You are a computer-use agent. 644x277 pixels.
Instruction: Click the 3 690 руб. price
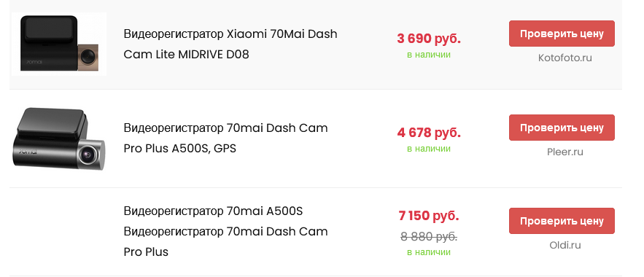[429, 39]
